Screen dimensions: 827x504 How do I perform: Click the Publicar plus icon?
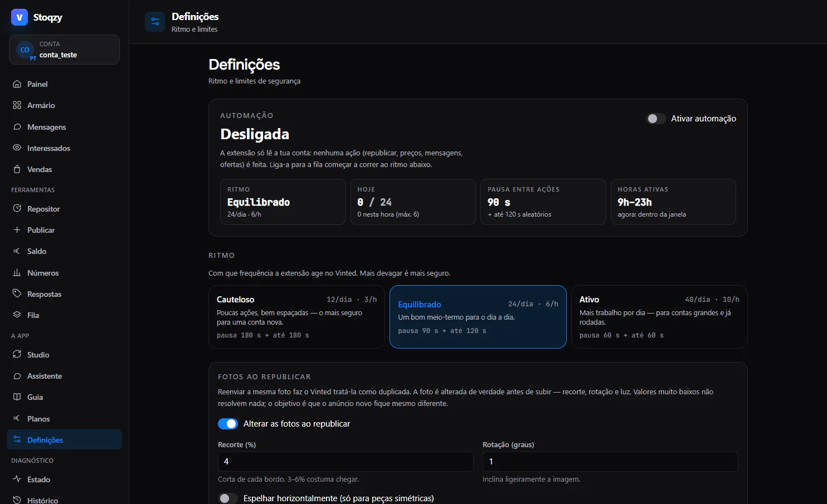(x=17, y=230)
